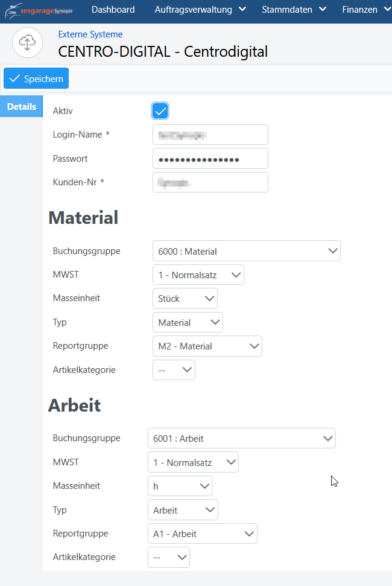Focus the Passwort input field
Image resolution: width=392 pixels, height=586 pixels.
tap(210, 159)
